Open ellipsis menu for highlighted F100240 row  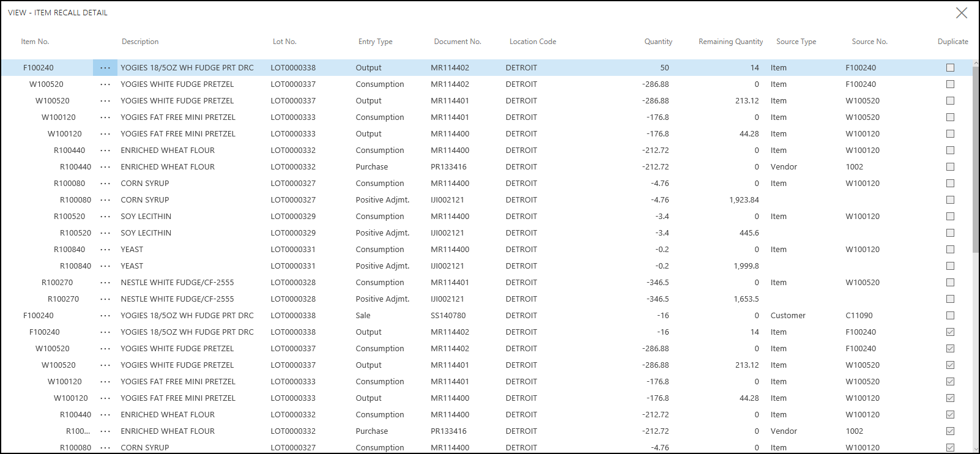105,68
